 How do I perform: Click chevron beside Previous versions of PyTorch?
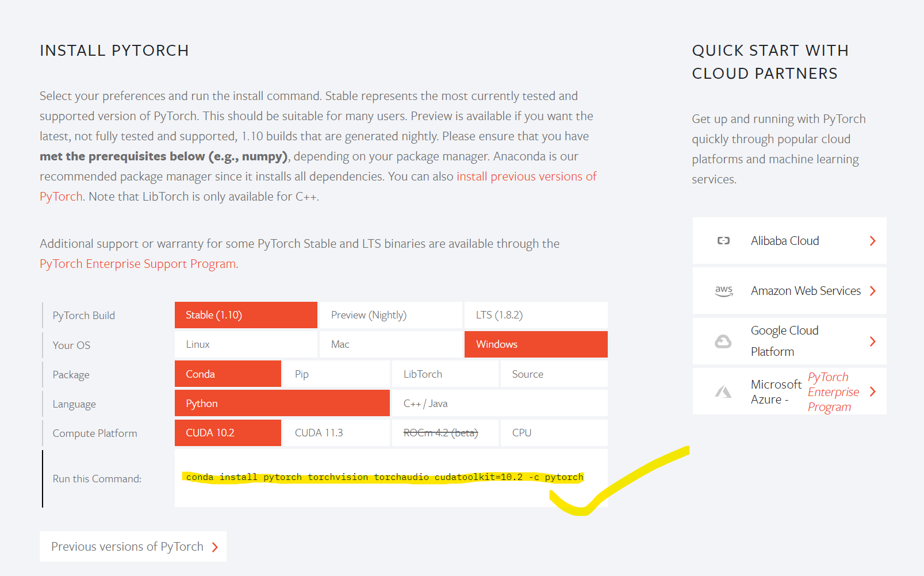tap(215, 547)
